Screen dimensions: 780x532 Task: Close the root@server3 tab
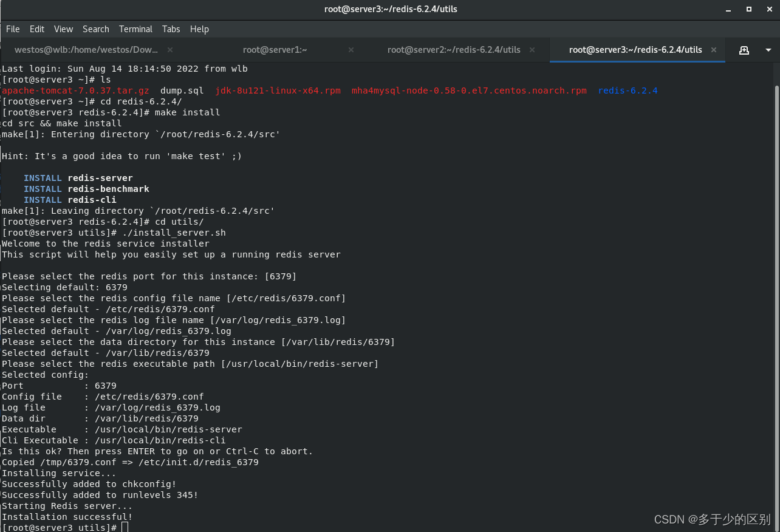tap(714, 50)
